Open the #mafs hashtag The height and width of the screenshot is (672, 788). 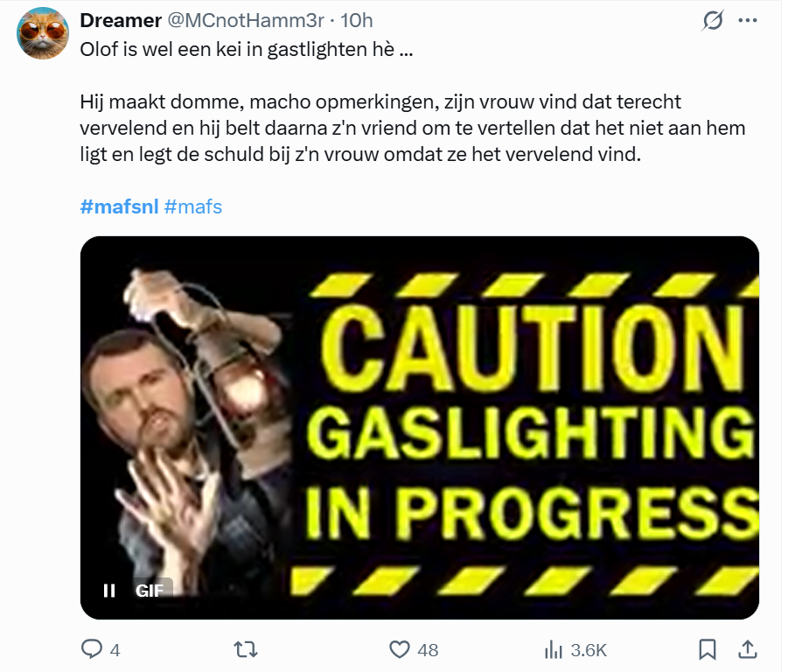(x=193, y=207)
